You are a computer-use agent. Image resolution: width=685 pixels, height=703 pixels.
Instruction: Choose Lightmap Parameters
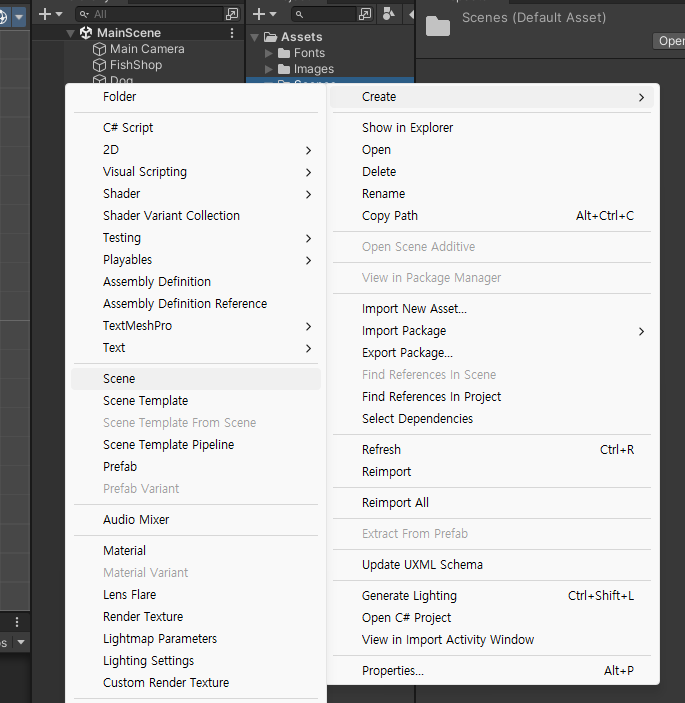[196, 638]
